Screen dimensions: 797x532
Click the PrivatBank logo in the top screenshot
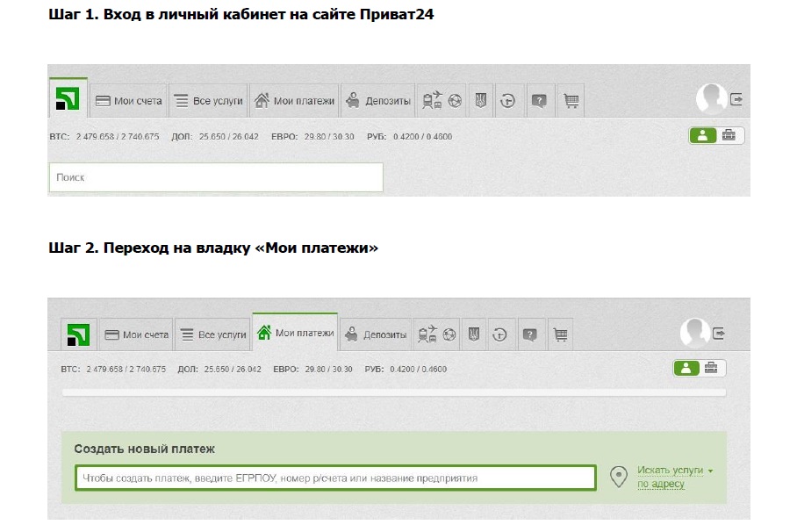pyautogui.click(x=68, y=99)
